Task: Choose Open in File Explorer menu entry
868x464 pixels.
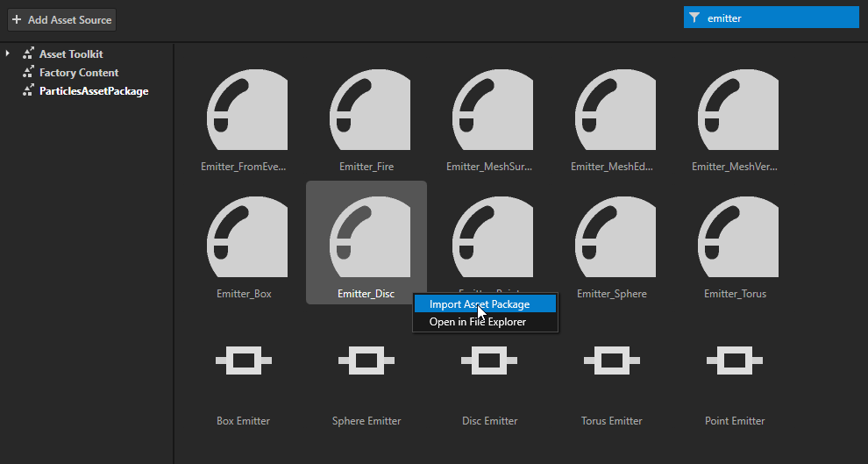Action: point(486,322)
